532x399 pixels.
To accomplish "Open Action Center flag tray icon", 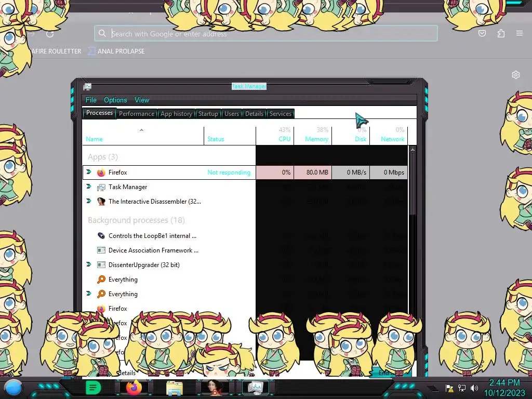I will pyautogui.click(x=449, y=388).
